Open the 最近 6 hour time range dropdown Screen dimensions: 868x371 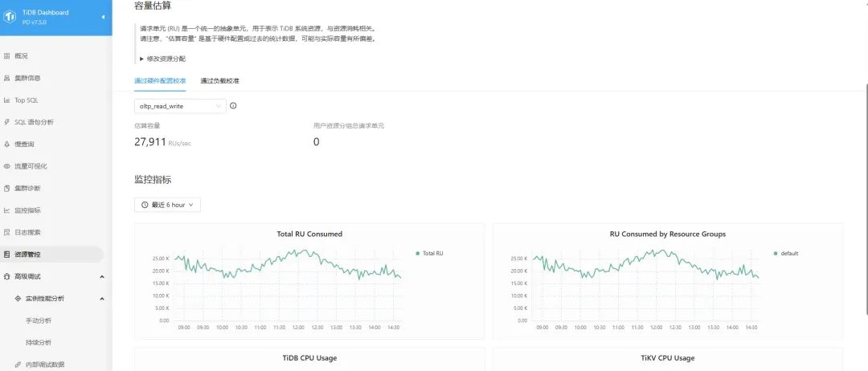coord(167,205)
